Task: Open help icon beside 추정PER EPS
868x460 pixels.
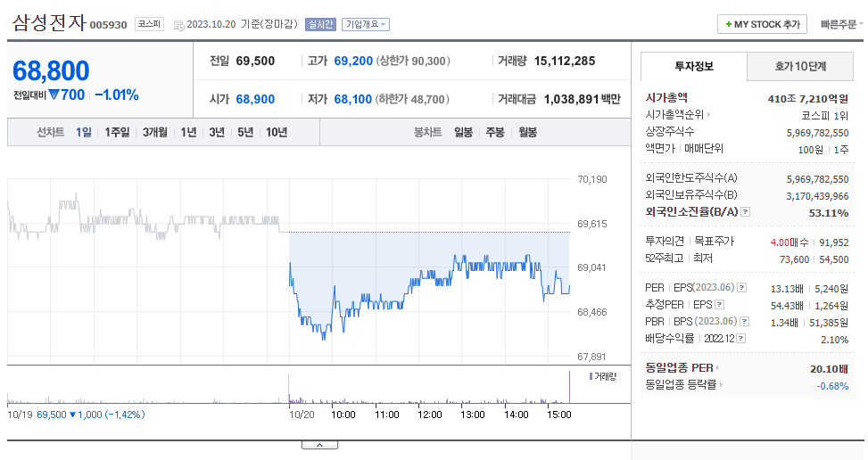Action: [719, 305]
